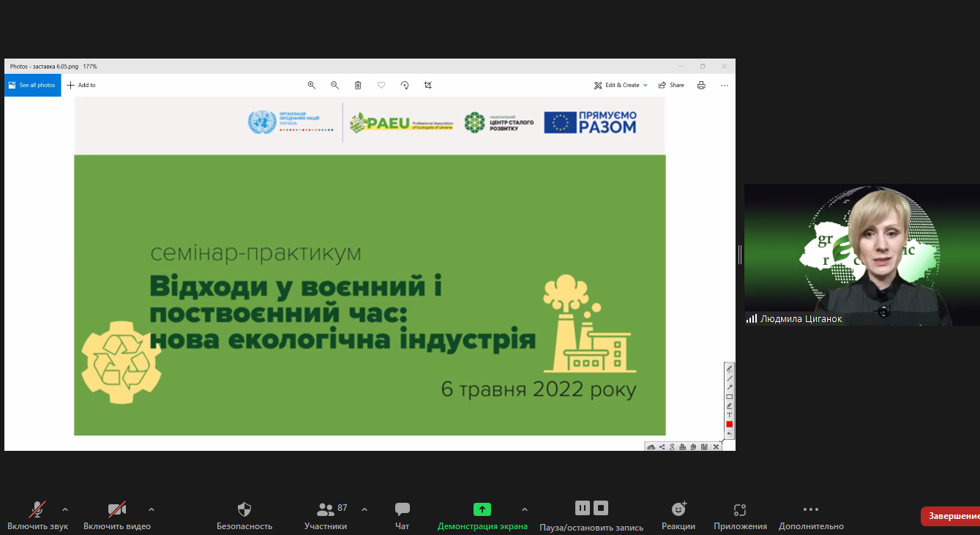
Task: Click the red Завершение end meeting button
Action: click(951, 516)
